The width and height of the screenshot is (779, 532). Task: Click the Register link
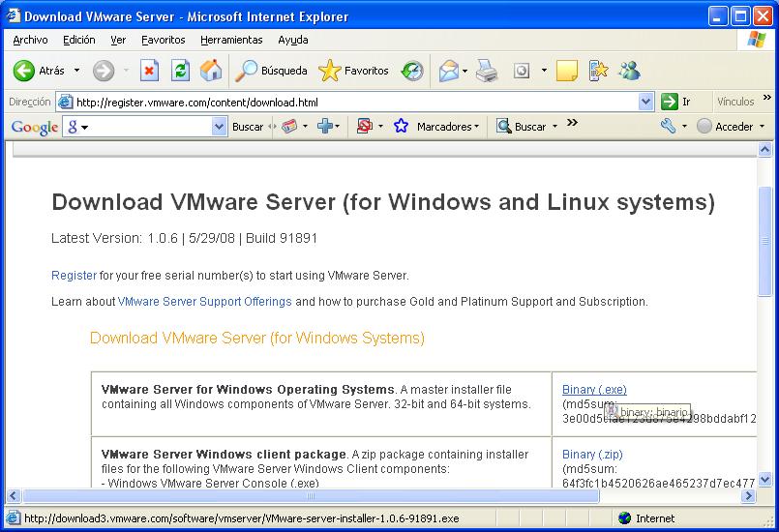coord(74,276)
